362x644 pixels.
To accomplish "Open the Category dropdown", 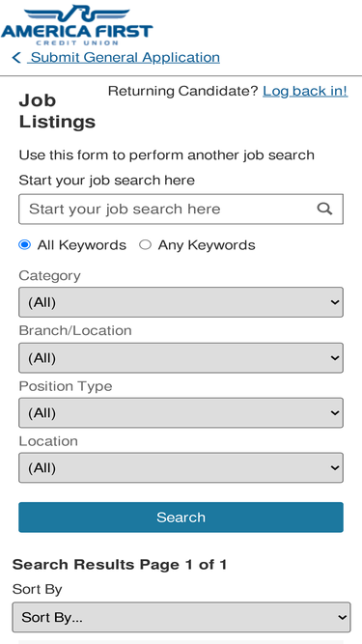I will pos(181,302).
